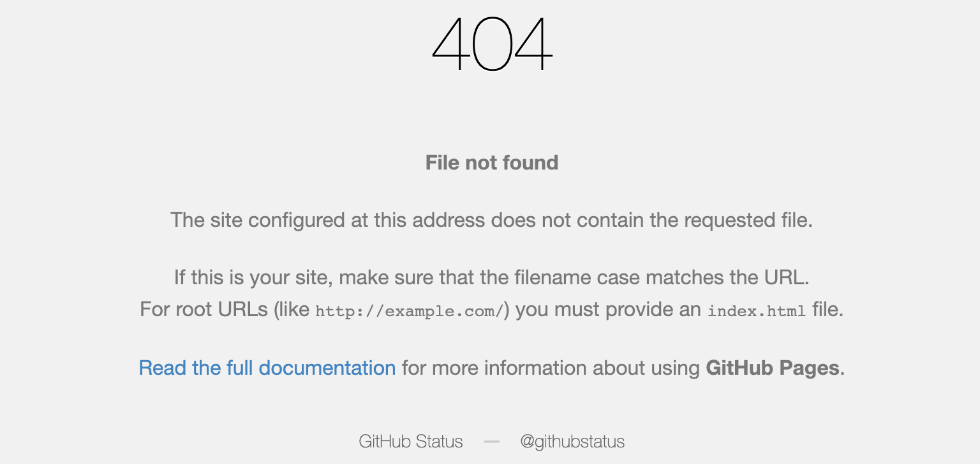Click the word "file." after index.html

click(828, 310)
